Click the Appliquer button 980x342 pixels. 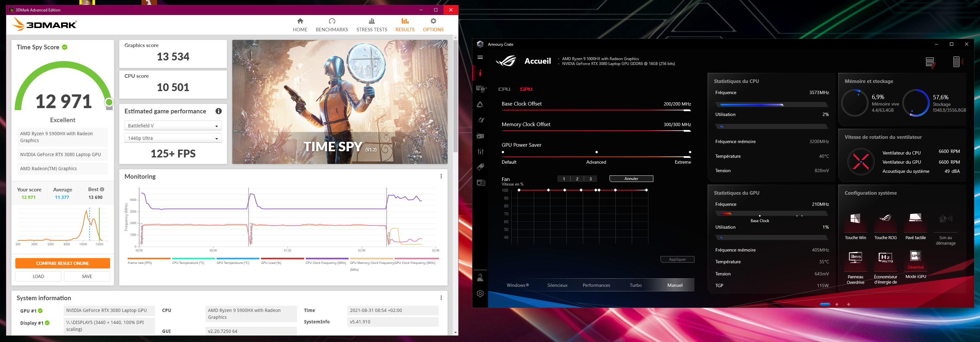coord(677,259)
